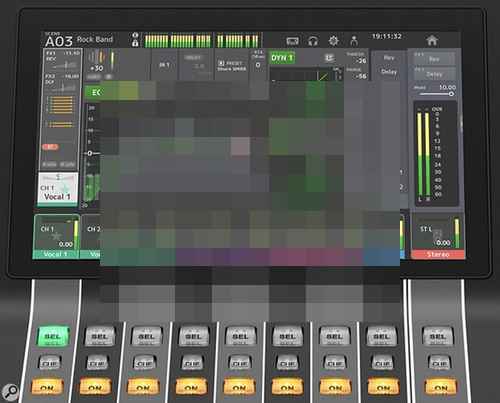Select the Stereo channel name tab
Viewport: 500px width, 403px height.
coord(438,254)
